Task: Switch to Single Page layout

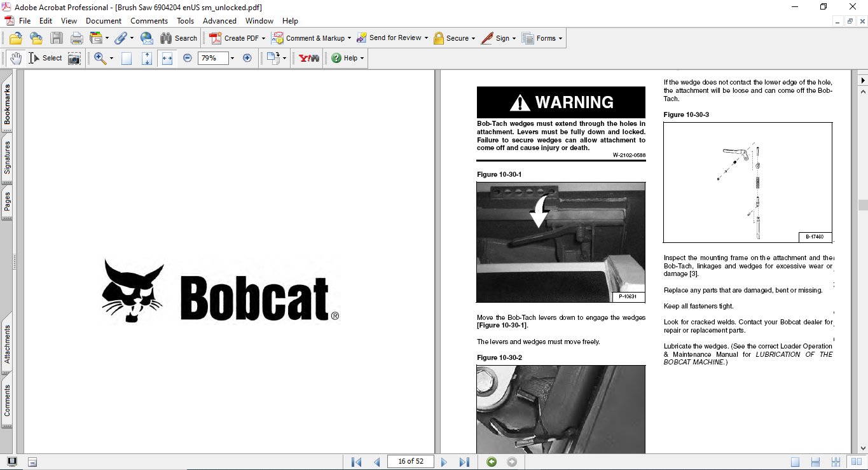Action: point(795,462)
